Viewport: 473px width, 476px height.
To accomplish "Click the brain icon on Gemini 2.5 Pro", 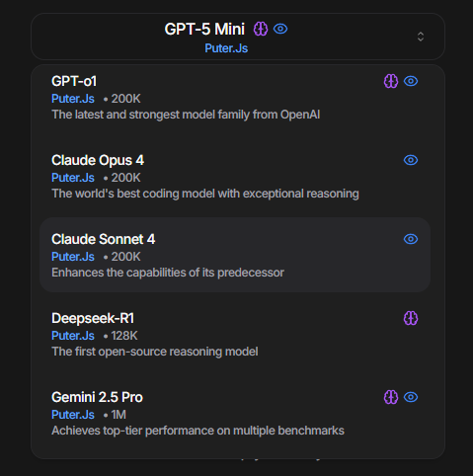I will [391, 397].
